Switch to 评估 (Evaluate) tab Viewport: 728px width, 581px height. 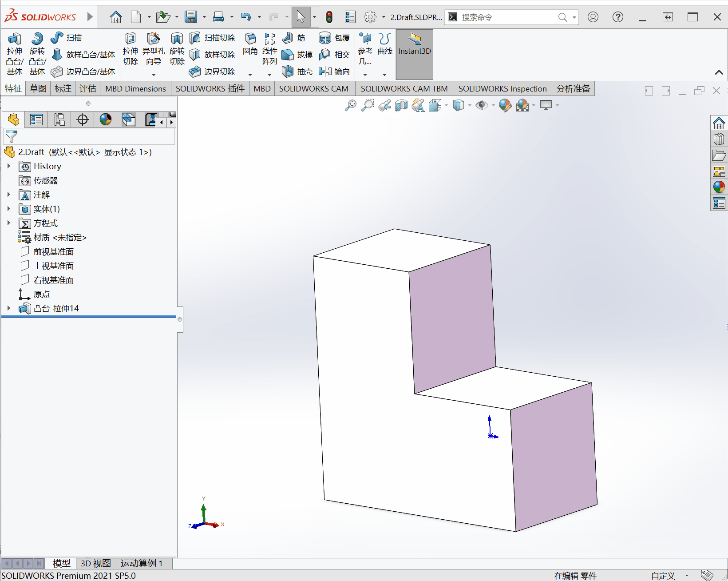pyautogui.click(x=88, y=88)
